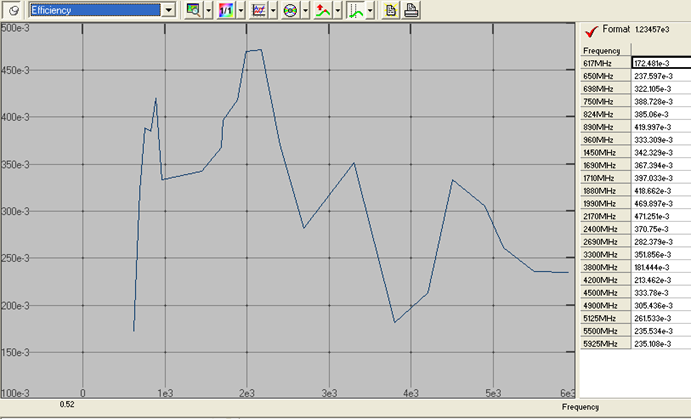
Task: Open the Efficiency quantity combo box
Action: pos(102,10)
